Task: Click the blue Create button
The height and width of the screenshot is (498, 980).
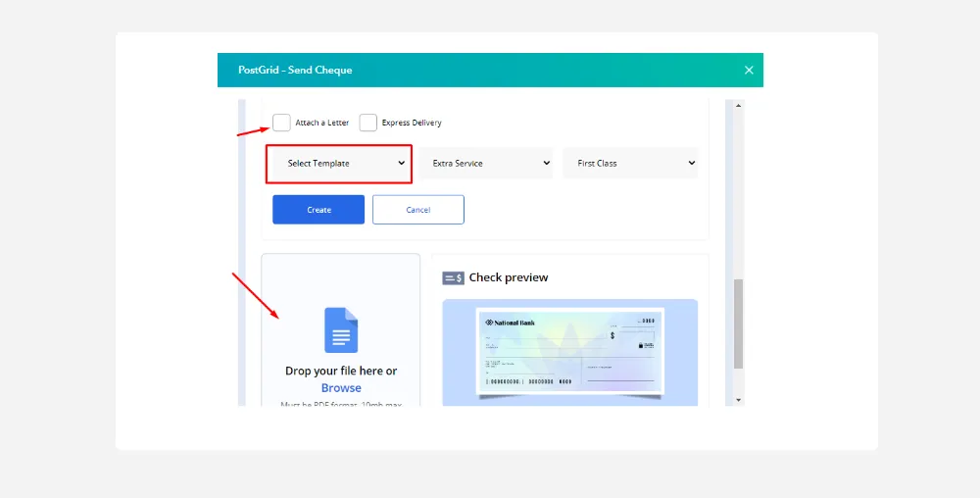Action: 318,210
